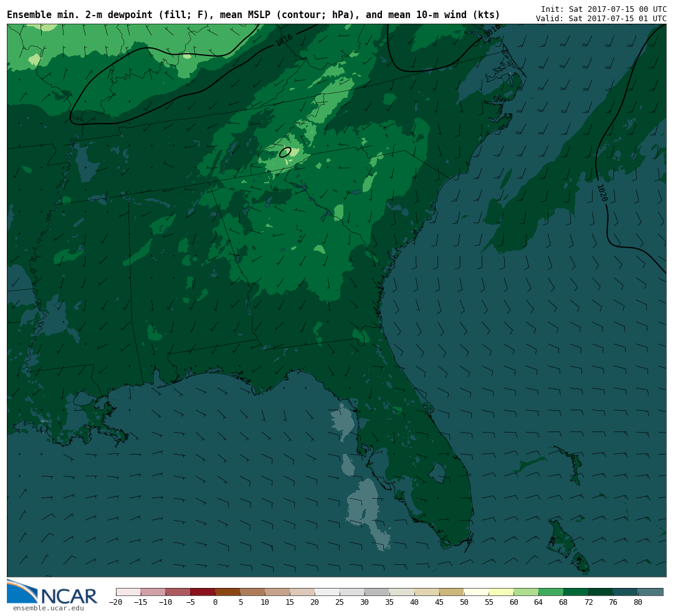
Task: Click the ensemble.ucar.edu text
Action: point(48,609)
